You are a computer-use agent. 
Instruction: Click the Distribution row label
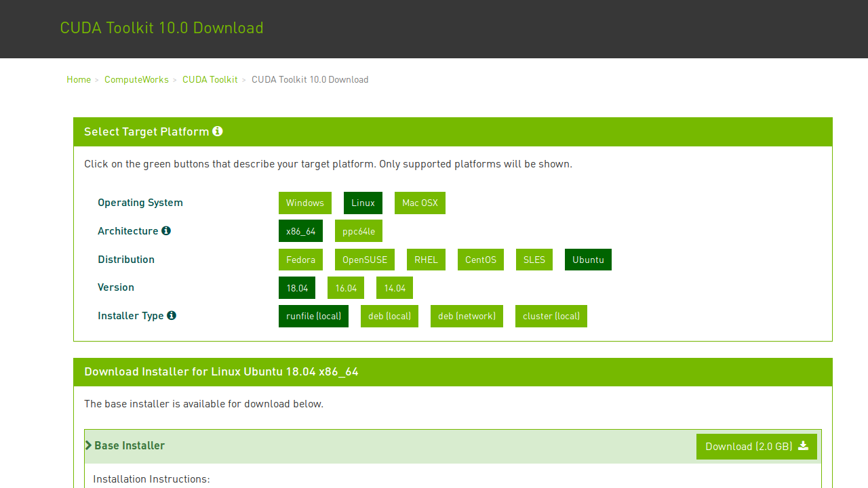[x=126, y=259]
